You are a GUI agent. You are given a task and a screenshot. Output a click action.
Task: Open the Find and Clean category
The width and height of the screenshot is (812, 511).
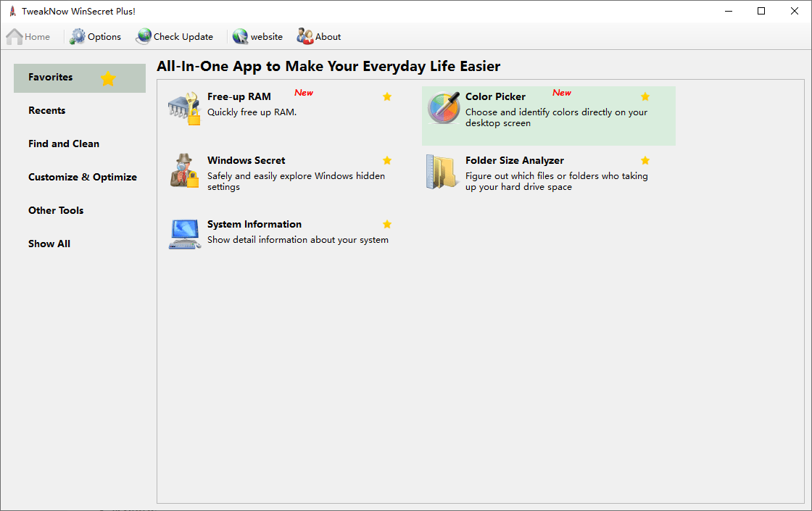(x=64, y=144)
